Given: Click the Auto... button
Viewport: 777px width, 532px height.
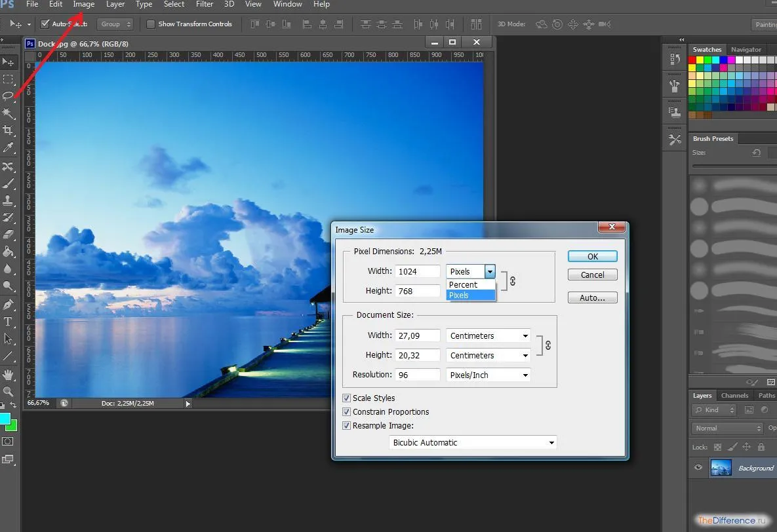Looking at the screenshot, I should click(x=593, y=297).
